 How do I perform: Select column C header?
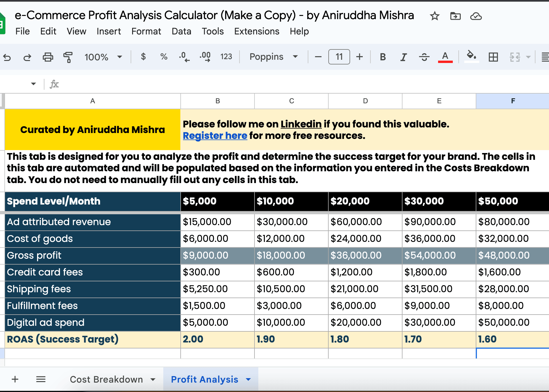pos(292,101)
